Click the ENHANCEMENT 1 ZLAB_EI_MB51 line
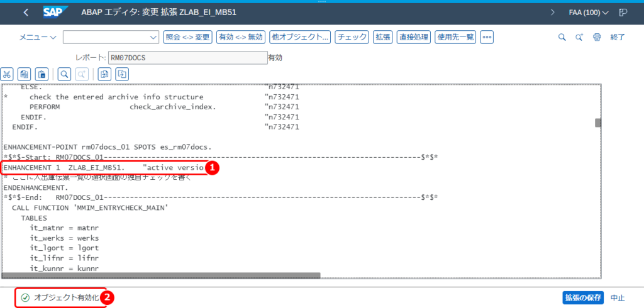 pos(104,168)
